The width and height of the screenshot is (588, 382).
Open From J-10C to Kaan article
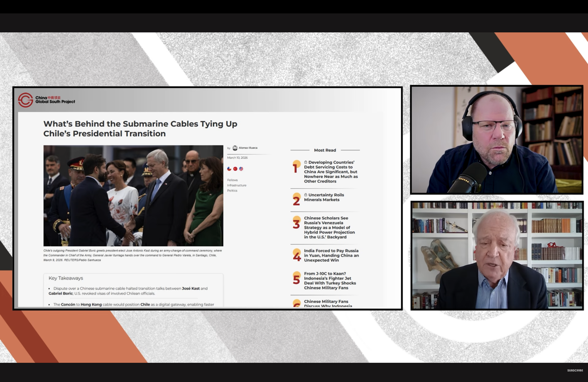click(x=330, y=281)
